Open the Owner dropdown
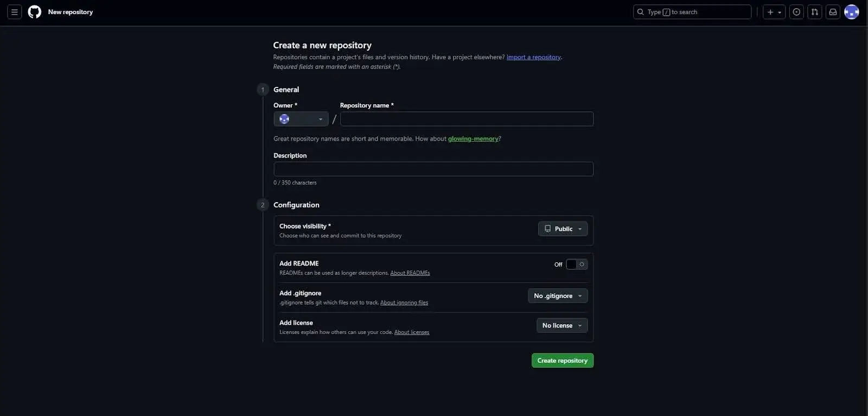This screenshot has width=868, height=416. pos(301,118)
